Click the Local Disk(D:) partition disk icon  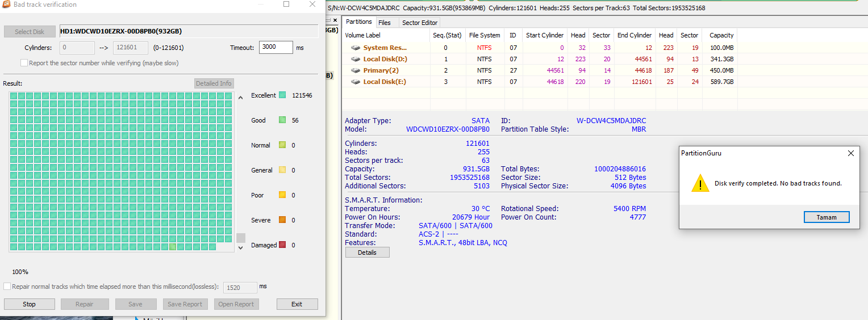click(356, 60)
